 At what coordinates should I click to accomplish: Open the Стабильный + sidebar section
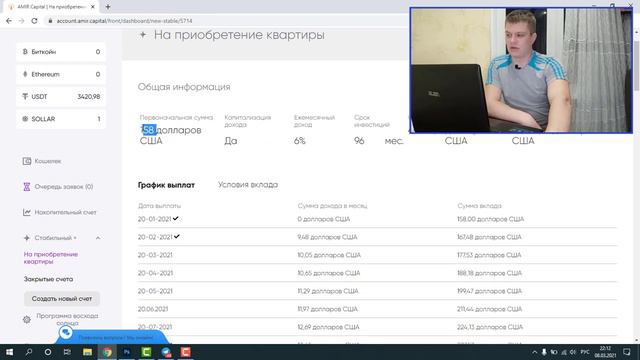55,238
